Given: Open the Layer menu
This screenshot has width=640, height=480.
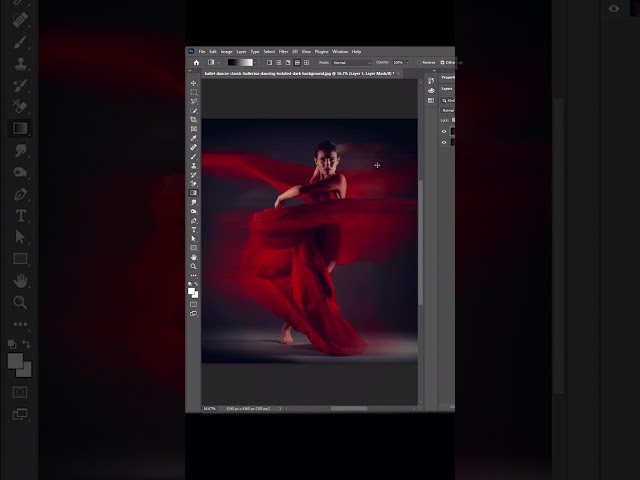Looking at the screenshot, I should coord(242,52).
